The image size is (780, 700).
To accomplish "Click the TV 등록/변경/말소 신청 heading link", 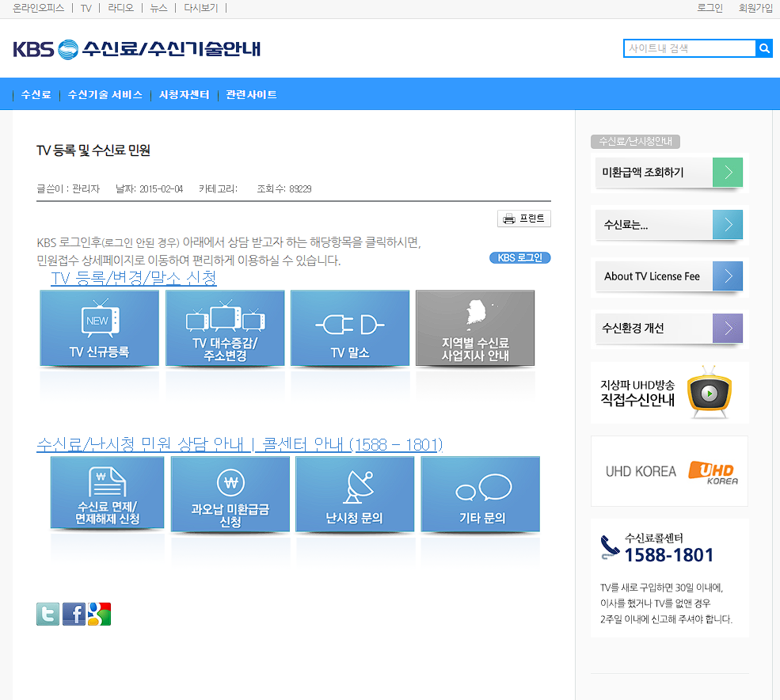I will click(x=134, y=278).
